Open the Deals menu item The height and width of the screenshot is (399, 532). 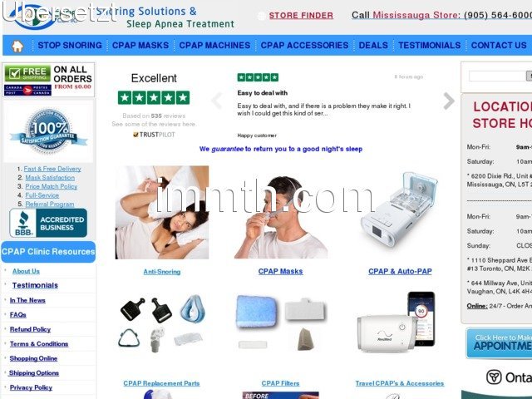373,46
